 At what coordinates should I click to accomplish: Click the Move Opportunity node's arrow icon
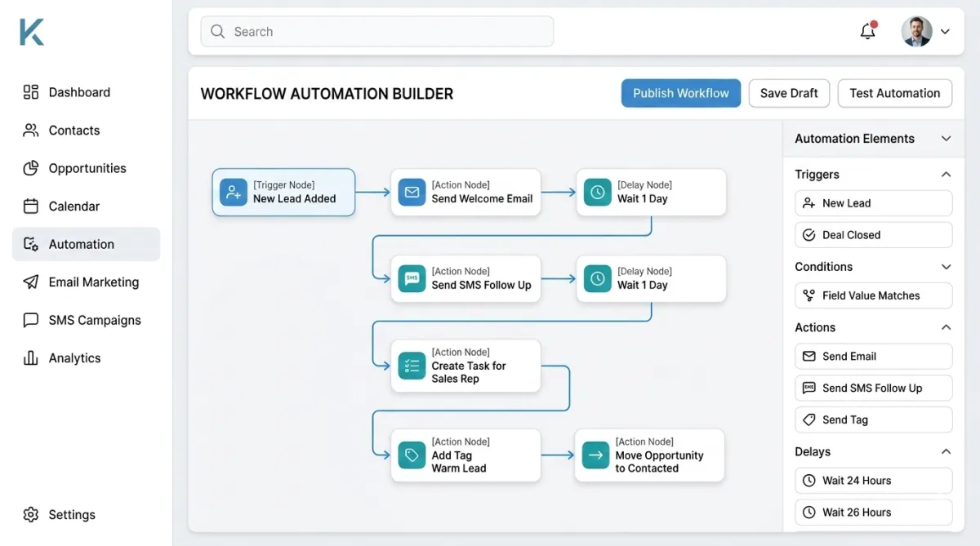(x=596, y=455)
